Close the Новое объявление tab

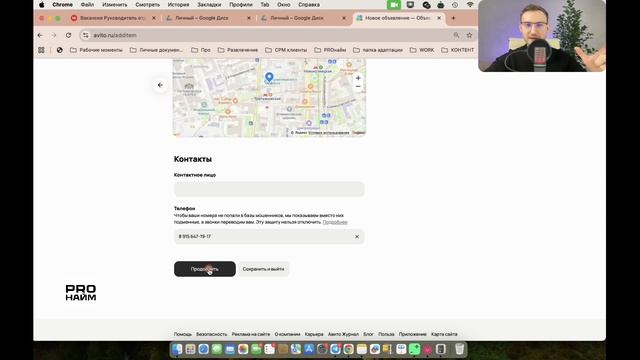(x=439, y=18)
